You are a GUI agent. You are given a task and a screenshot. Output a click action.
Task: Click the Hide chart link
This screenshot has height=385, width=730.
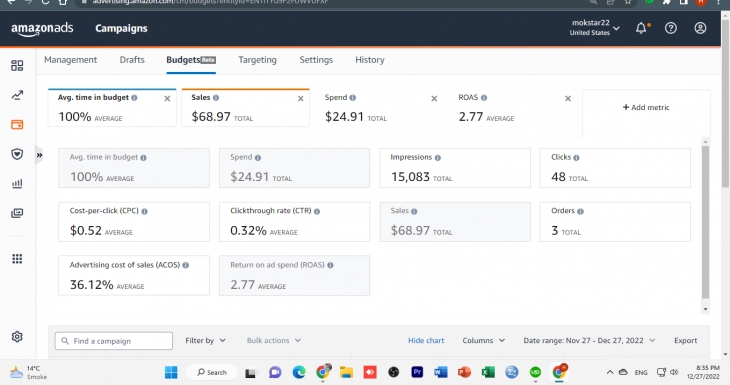click(426, 341)
